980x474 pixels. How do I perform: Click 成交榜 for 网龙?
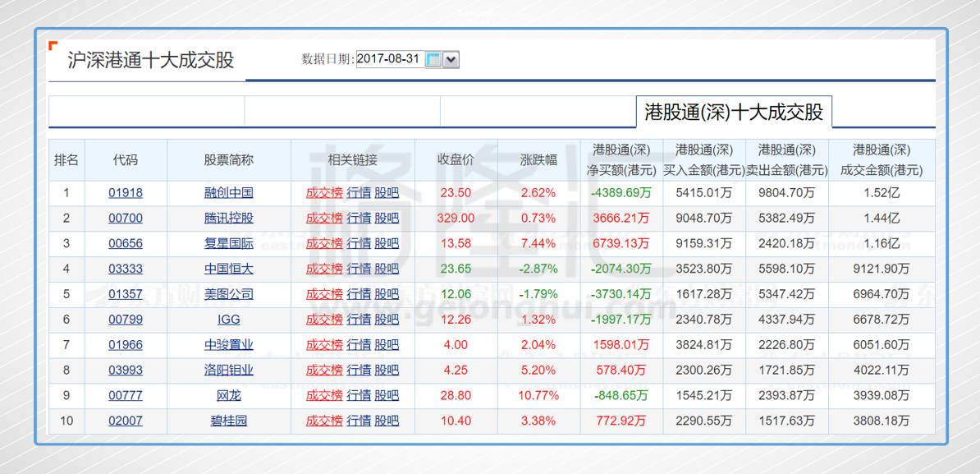323,395
